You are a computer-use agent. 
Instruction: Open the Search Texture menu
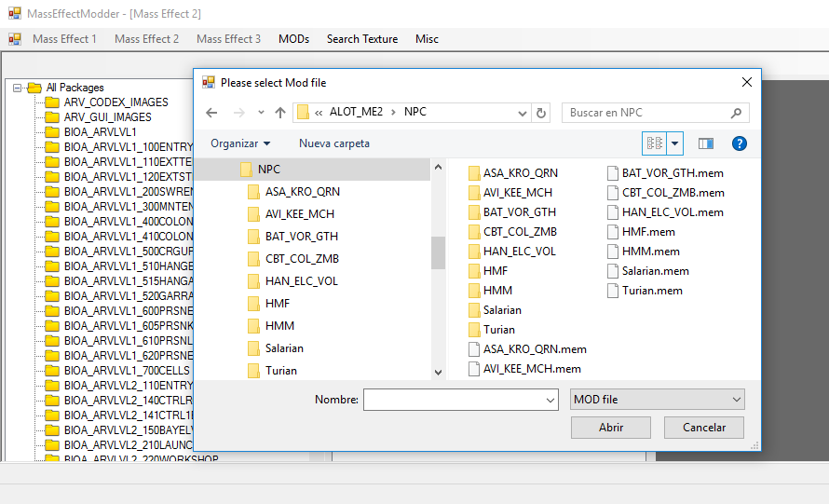pyautogui.click(x=362, y=39)
